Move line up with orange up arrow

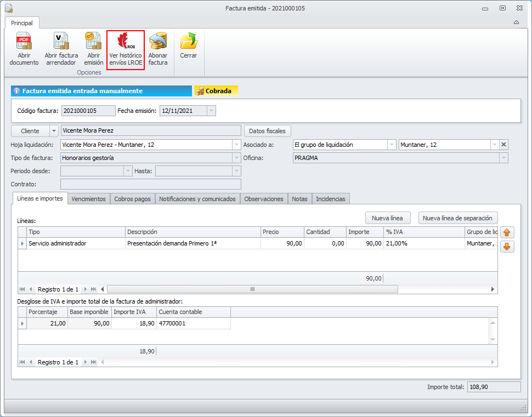pyautogui.click(x=507, y=232)
